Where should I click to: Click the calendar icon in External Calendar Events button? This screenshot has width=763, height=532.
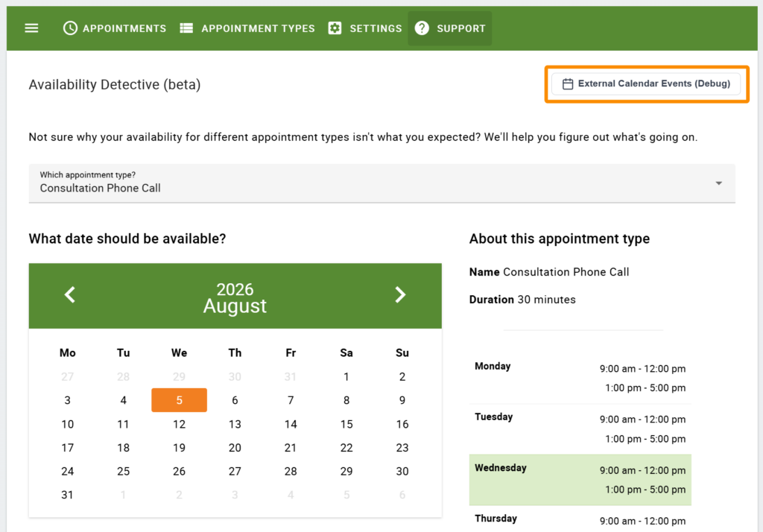pyautogui.click(x=567, y=83)
